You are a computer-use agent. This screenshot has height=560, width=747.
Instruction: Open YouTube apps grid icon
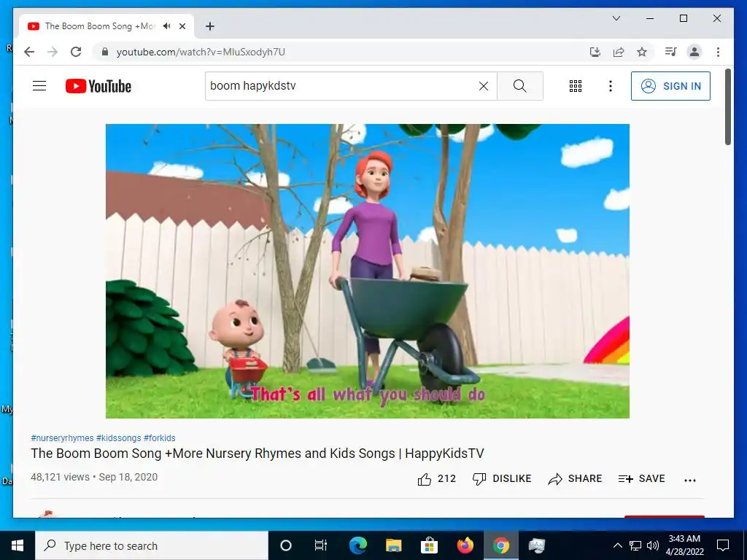pyautogui.click(x=575, y=86)
